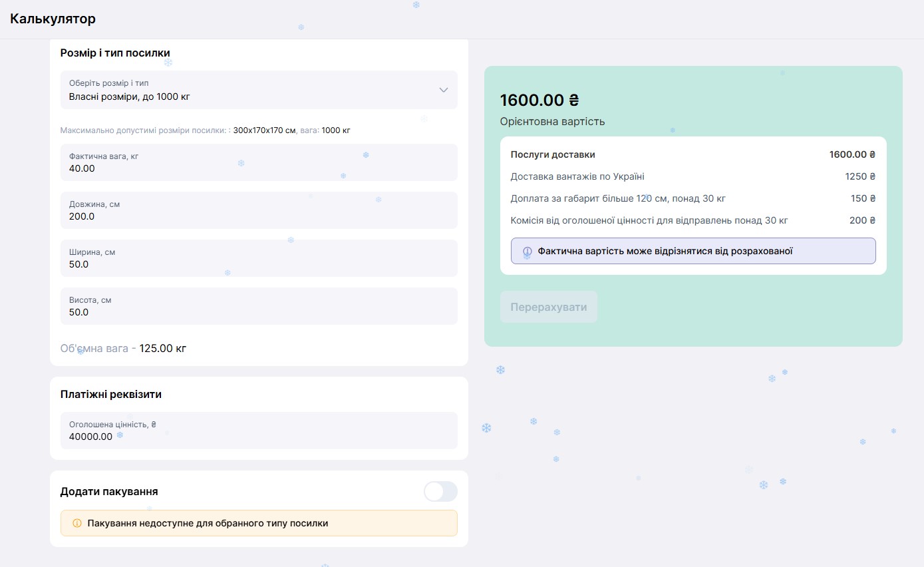Click the 'Об'ємна вага' 125.00 кг value

tap(162, 348)
